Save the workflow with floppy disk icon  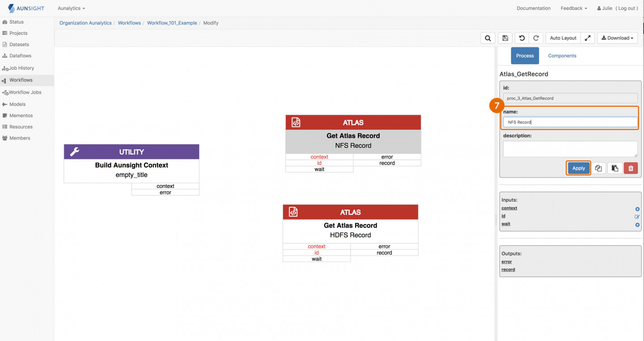505,38
